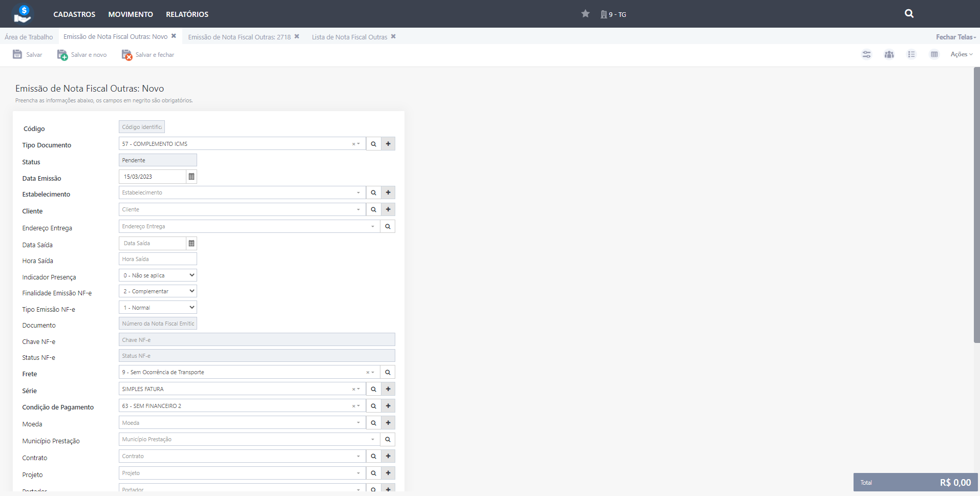Close the Emissão de Nota Fiscal Outras: 2718 tab
Viewport: 980px width, 496px height.
296,36
